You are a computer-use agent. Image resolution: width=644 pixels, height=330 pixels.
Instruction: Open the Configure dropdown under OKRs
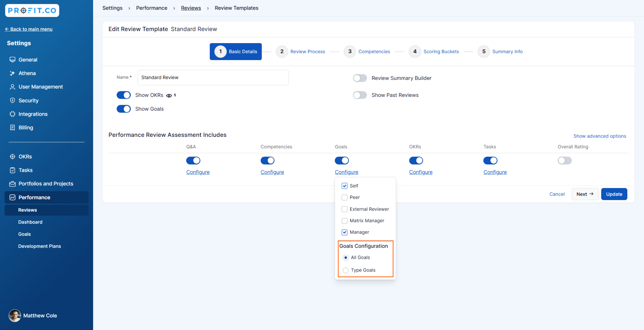coord(420,172)
